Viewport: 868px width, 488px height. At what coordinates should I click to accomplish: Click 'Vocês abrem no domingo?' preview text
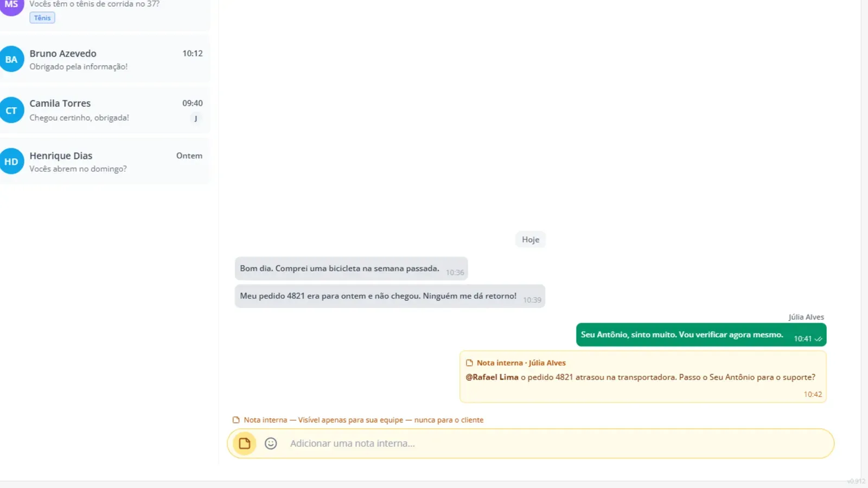point(78,169)
